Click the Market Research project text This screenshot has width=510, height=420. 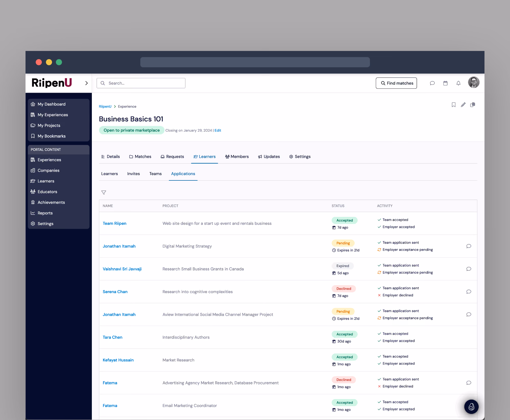pyautogui.click(x=178, y=360)
